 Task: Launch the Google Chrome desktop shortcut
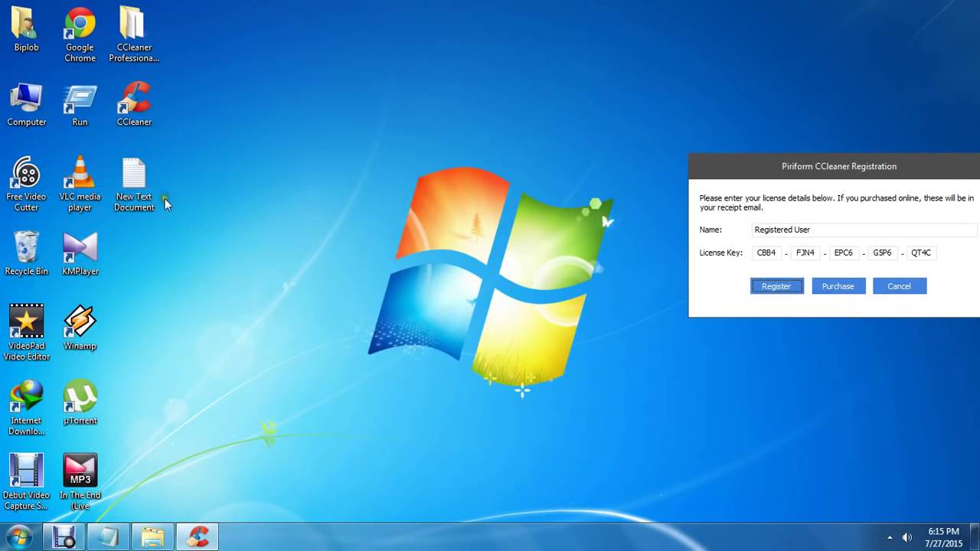(x=80, y=35)
